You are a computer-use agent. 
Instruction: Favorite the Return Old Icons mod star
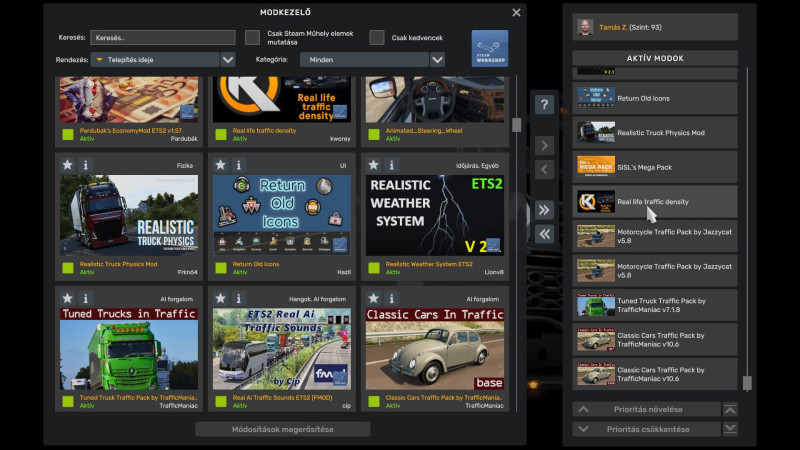tap(220, 165)
